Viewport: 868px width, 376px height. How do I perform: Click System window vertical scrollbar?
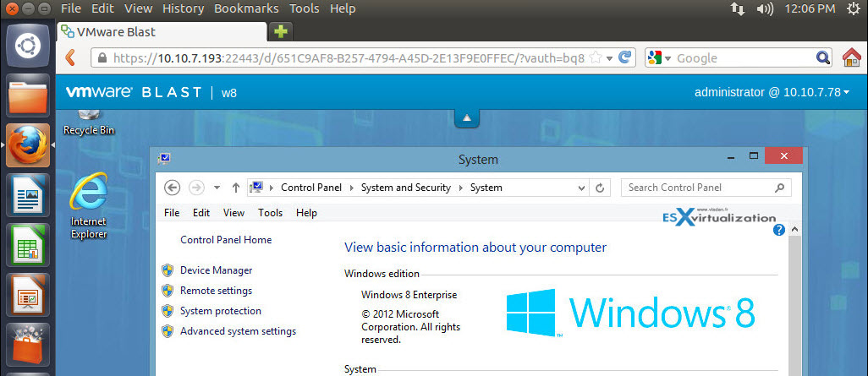pos(794,306)
